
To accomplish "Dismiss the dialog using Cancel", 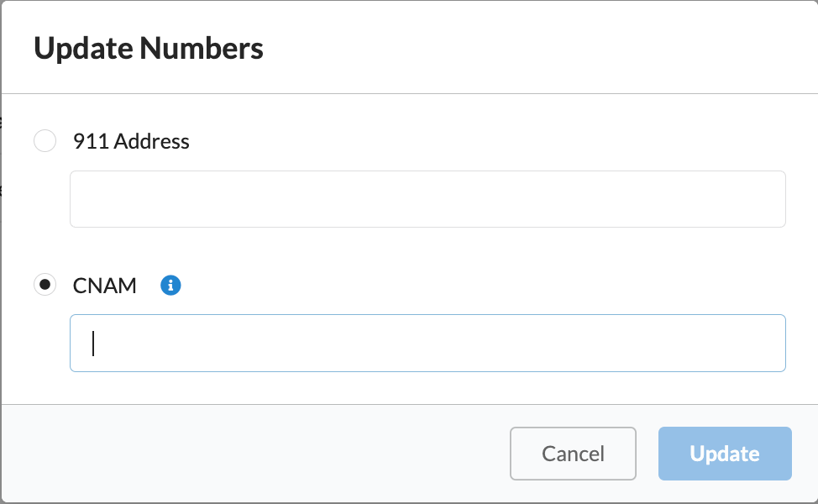I will [x=573, y=454].
